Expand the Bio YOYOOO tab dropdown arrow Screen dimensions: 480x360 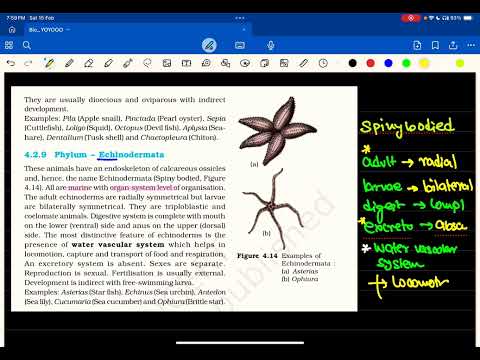tap(68, 30)
